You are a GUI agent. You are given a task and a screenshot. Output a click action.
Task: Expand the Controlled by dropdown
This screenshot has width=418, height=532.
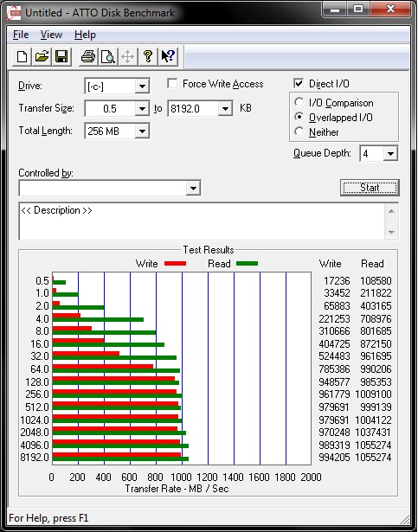(193, 188)
